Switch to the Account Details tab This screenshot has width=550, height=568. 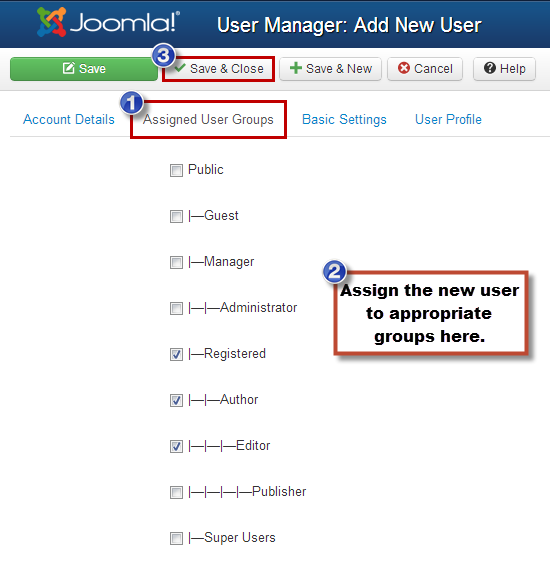coord(69,120)
